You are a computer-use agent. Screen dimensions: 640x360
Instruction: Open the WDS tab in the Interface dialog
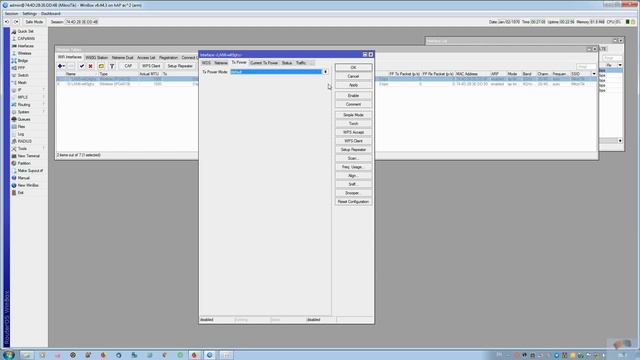(x=207, y=63)
